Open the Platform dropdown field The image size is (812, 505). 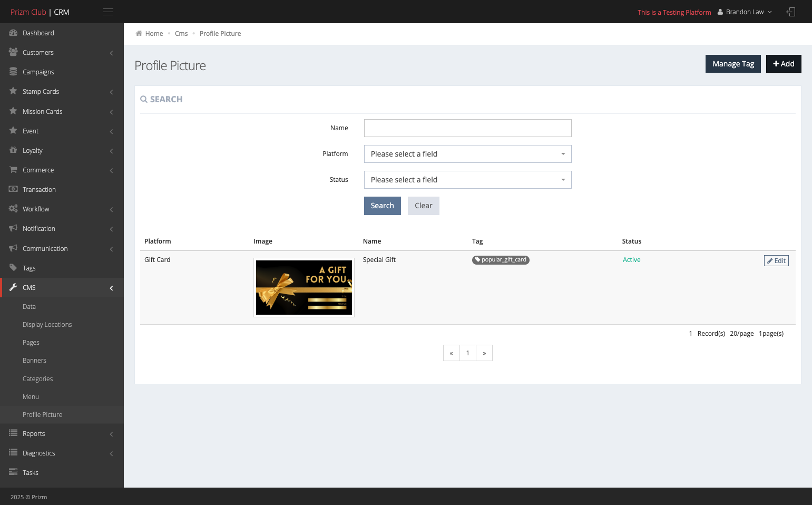[467, 154]
